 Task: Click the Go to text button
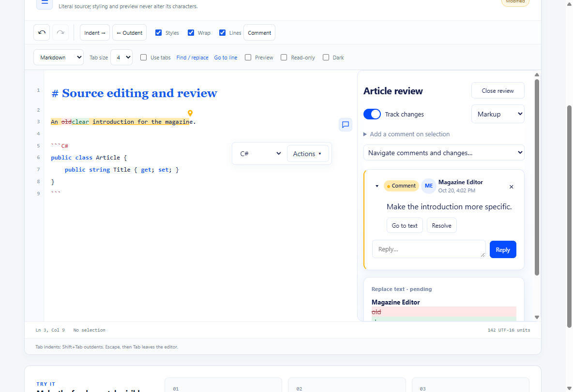[405, 226]
